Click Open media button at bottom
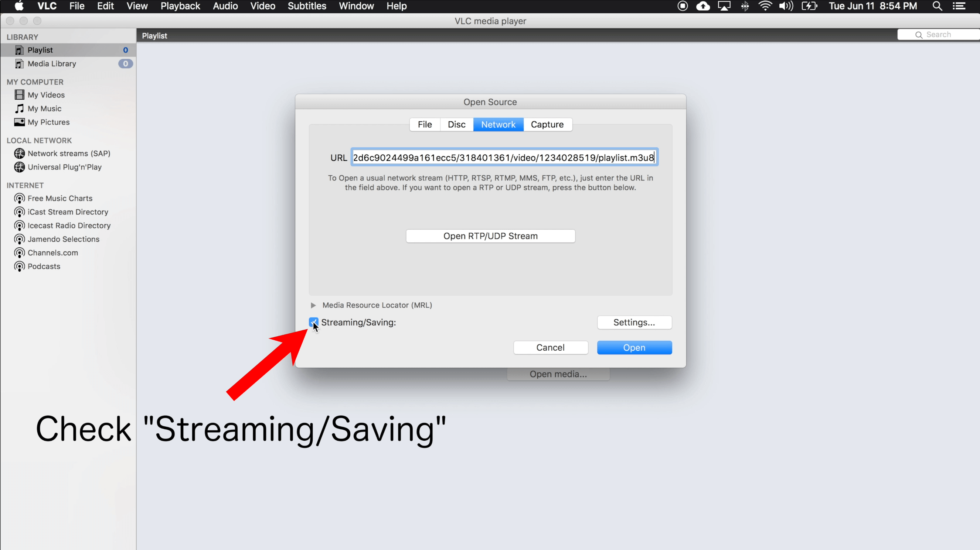 [x=558, y=374]
